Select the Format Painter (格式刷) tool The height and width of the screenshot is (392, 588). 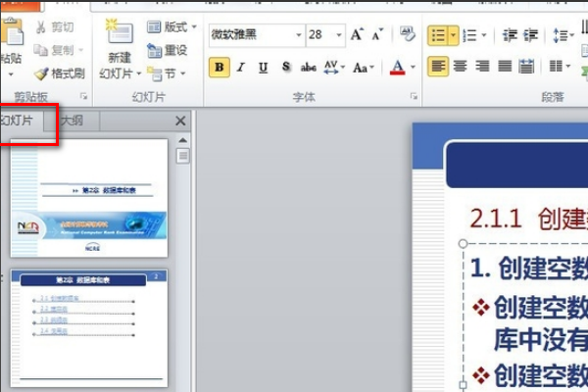[x=59, y=73]
